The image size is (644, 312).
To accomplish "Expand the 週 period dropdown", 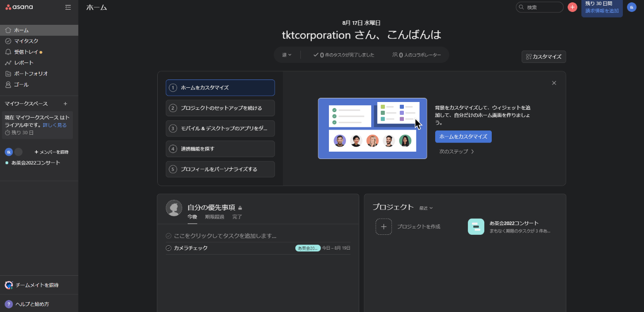I will 287,55.
